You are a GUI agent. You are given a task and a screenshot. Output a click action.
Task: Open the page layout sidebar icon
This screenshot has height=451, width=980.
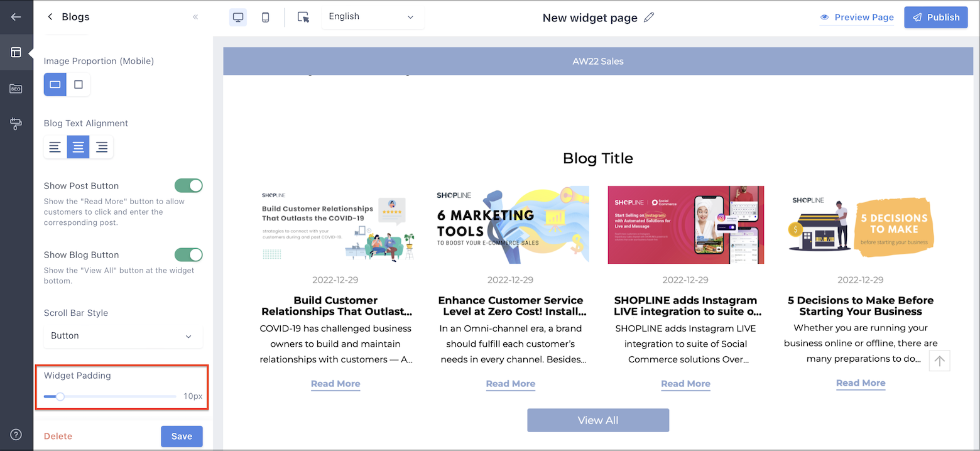(16, 52)
